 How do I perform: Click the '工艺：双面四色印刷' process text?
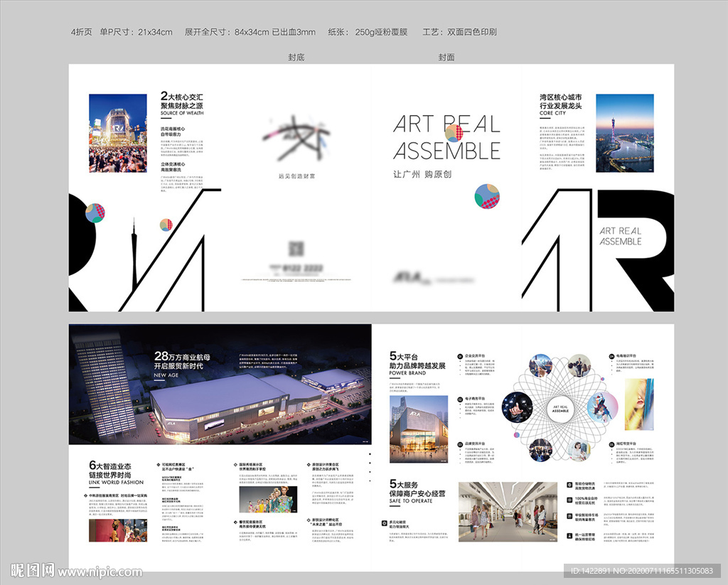[x=459, y=32]
